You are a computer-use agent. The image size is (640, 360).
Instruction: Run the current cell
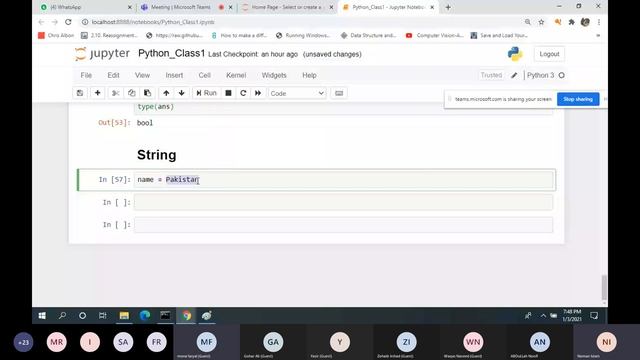click(x=206, y=93)
